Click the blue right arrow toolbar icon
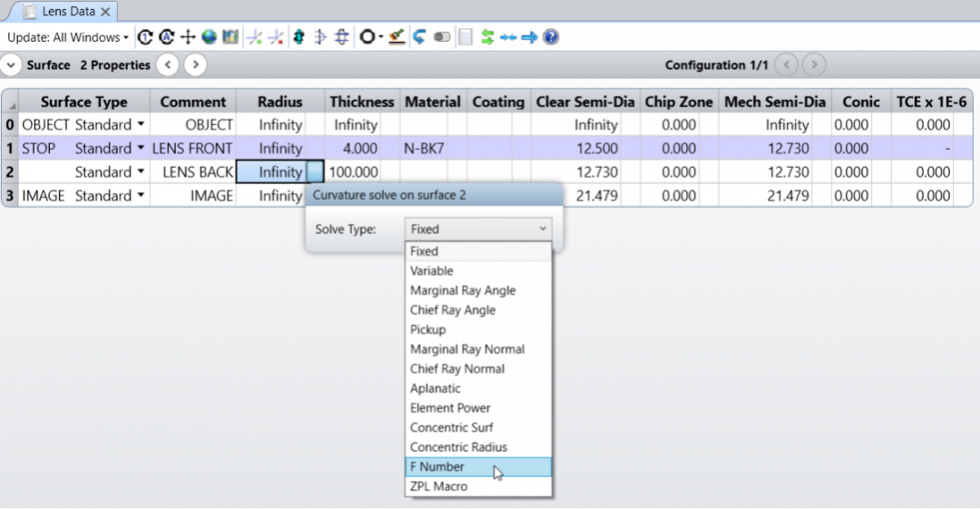Viewport: 980px width, 509px height. click(530, 37)
